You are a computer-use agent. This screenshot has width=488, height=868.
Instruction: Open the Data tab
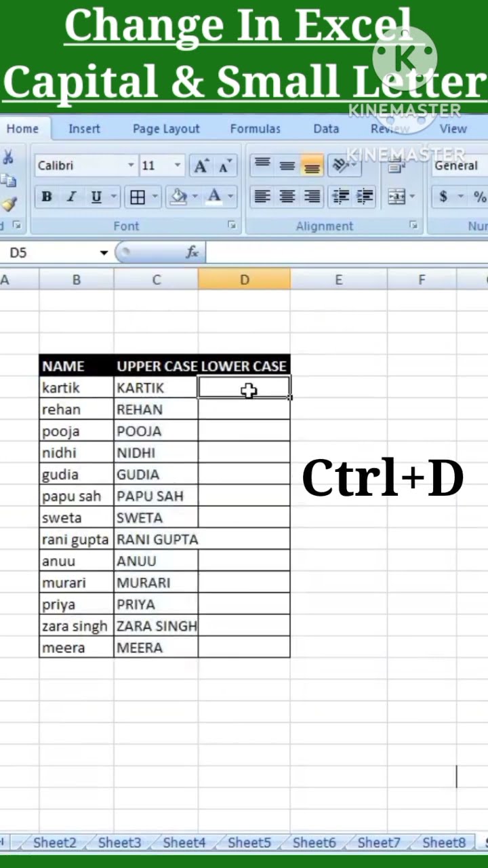click(x=326, y=129)
